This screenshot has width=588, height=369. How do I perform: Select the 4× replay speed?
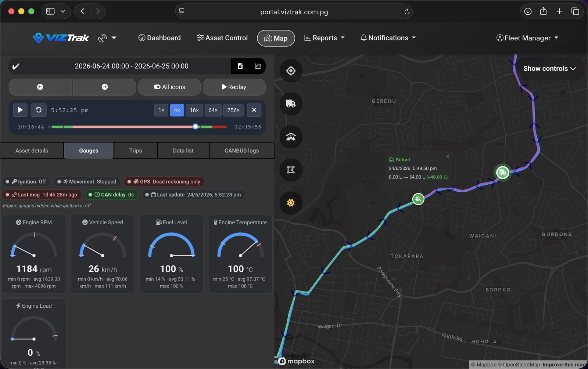(177, 110)
